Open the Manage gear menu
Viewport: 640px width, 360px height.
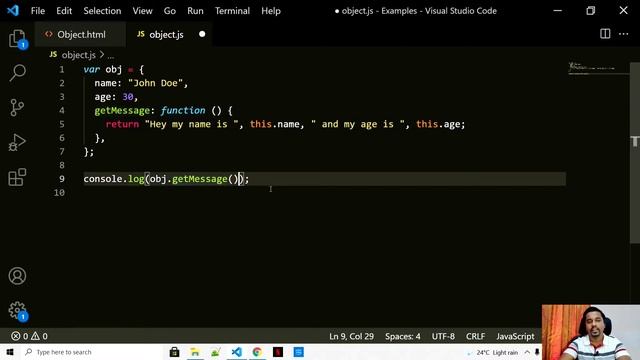[x=18, y=311]
